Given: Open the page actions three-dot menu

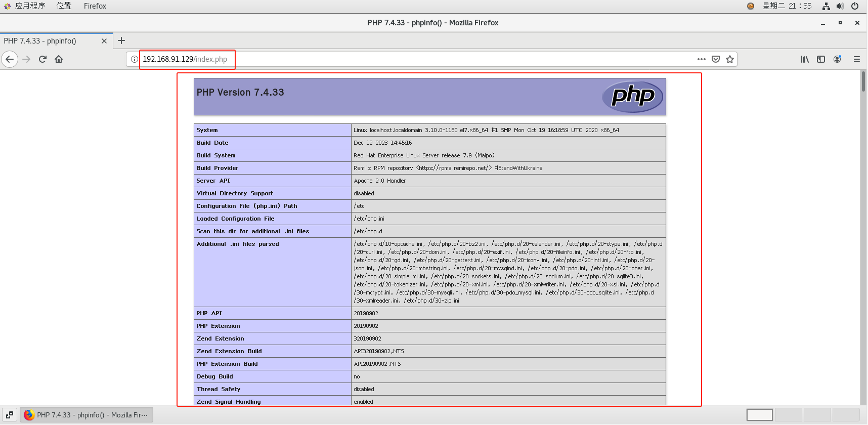Looking at the screenshot, I should [x=701, y=59].
